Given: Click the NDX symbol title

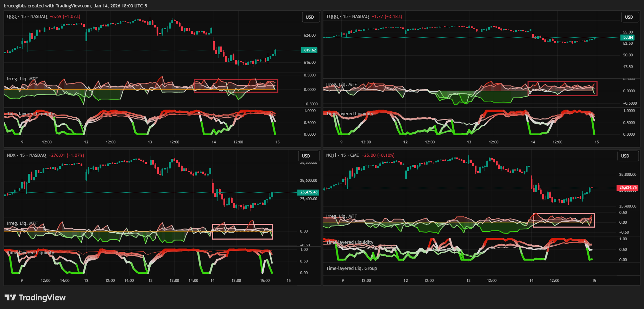Looking at the screenshot, I should (x=11, y=155).
